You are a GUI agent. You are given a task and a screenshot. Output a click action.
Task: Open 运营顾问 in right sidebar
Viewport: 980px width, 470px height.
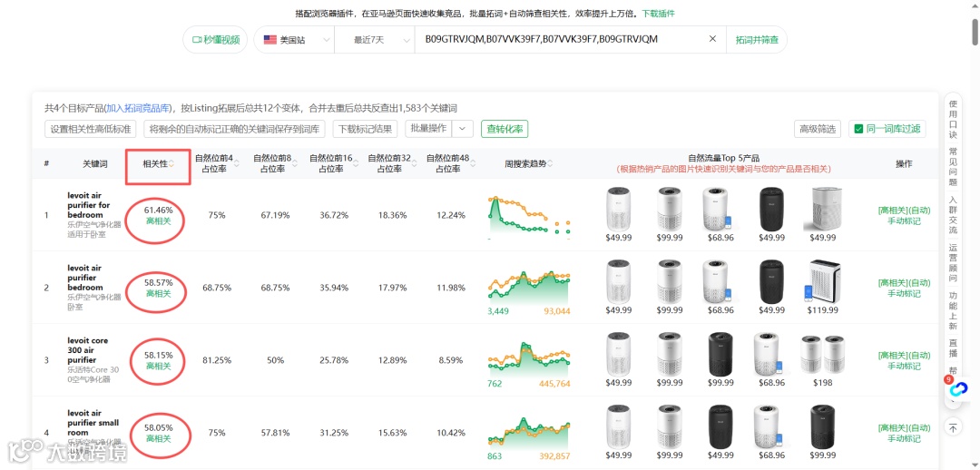pos(953,263)
